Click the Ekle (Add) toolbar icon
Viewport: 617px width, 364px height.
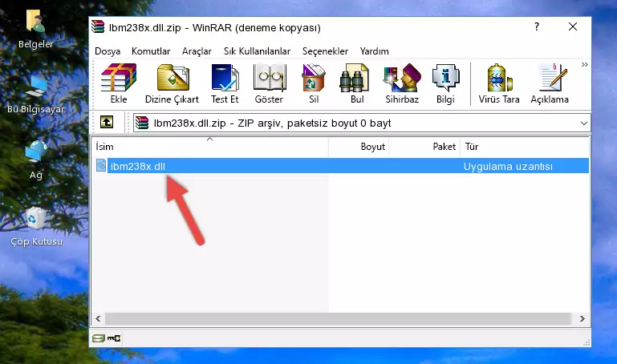(x=119, y=83)
